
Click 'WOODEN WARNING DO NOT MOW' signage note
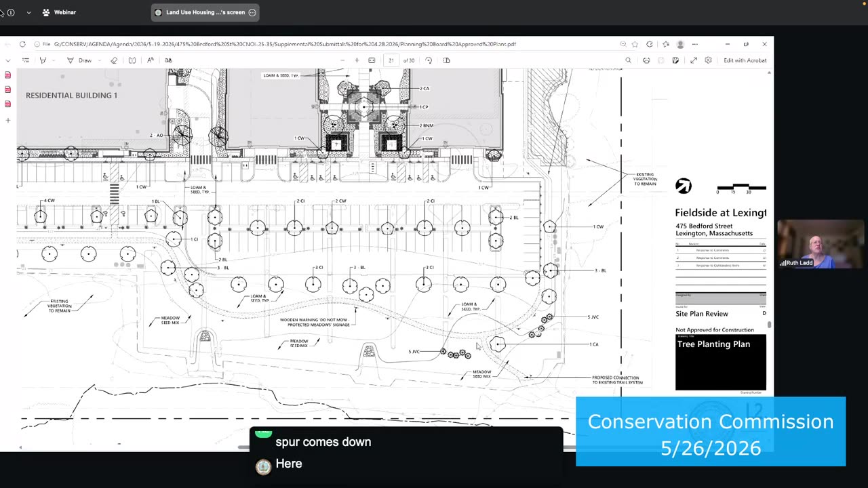(x=315, y=322)
